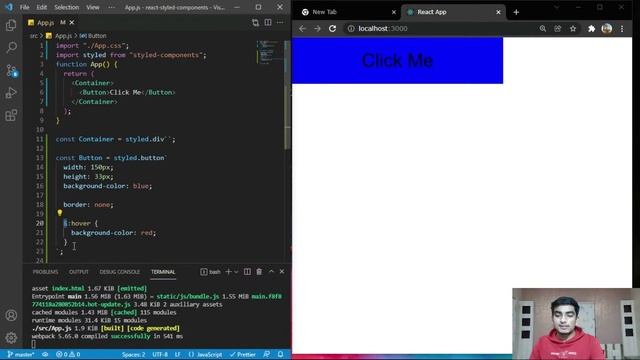This screenshot has height=360, width=640.
Task: Open a new Chrome tab with plus
Action: pyautogui.click(x=516, y=12)
